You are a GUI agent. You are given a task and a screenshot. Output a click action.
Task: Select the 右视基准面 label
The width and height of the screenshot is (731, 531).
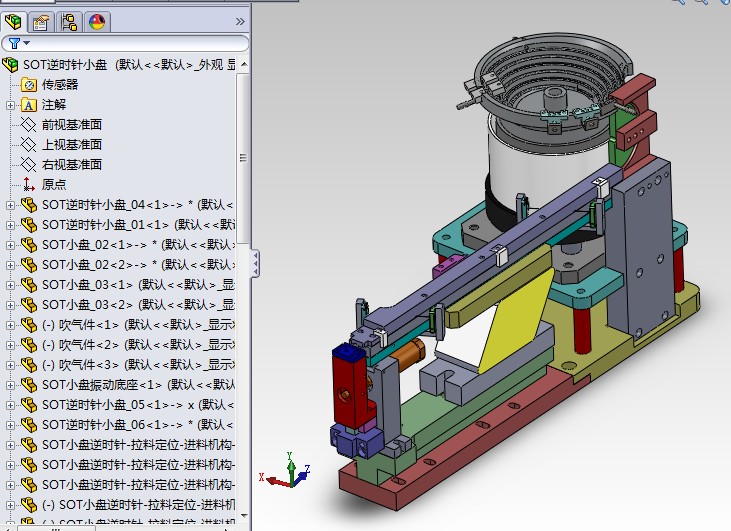72,165
